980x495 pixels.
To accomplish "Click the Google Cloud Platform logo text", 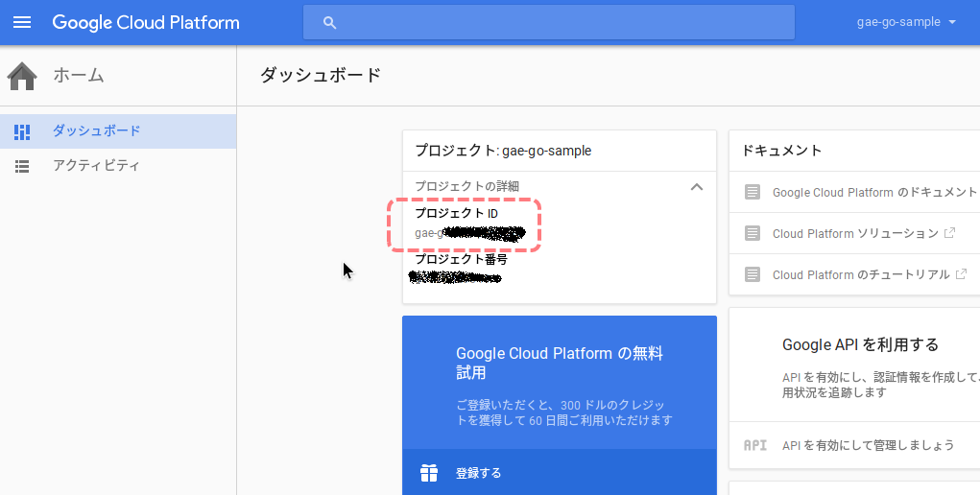I will 146,22.
